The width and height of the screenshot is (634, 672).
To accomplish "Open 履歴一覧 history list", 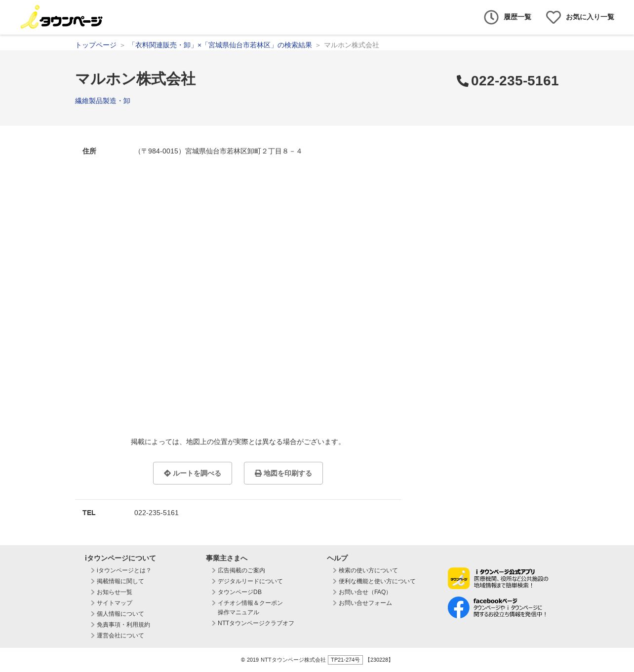I will coord(517,17).
